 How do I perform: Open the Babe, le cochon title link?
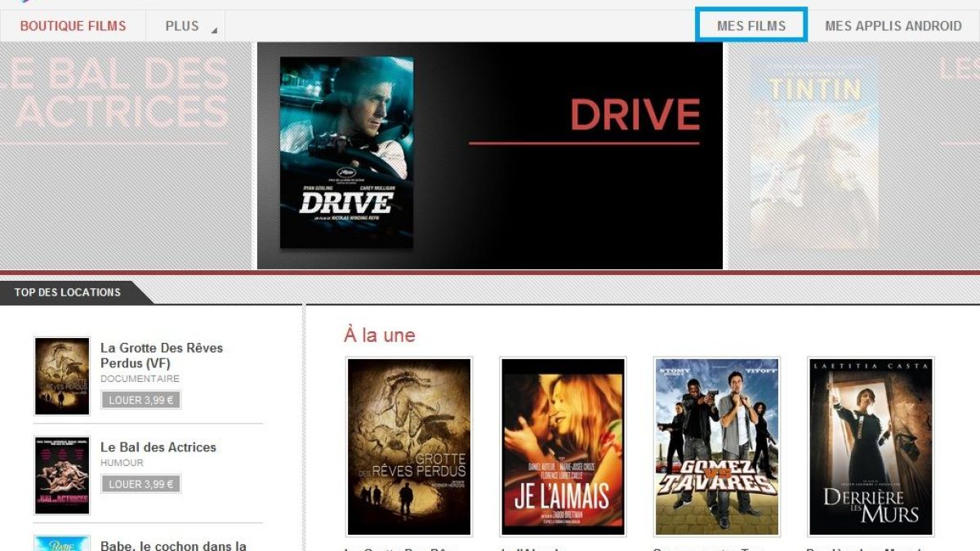click(x=173, y=545)
